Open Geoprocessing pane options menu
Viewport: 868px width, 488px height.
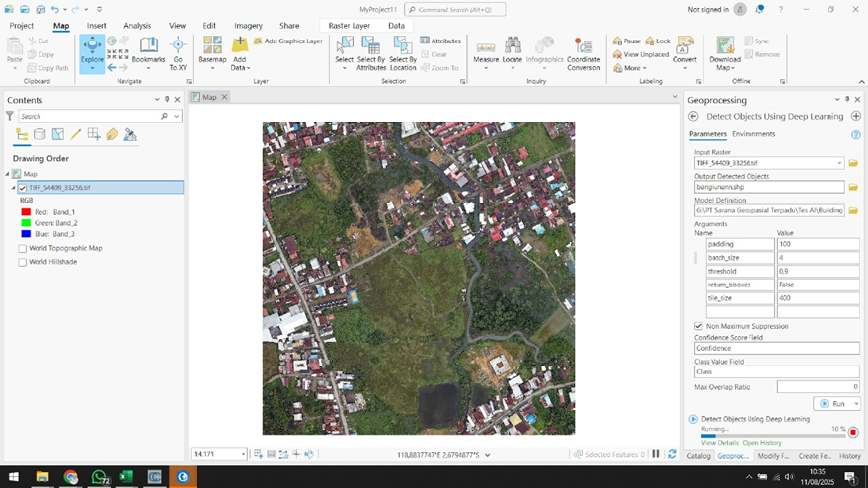[837, 99]
